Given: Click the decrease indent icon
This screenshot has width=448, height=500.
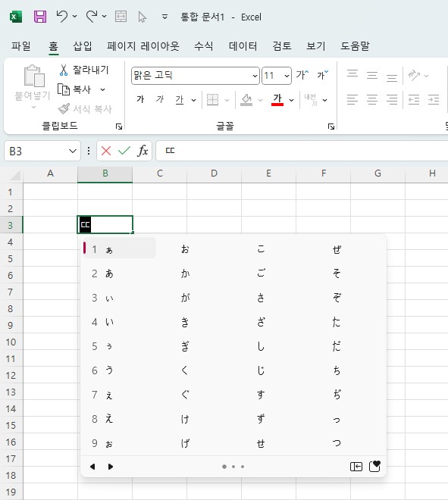Looking at the screenshot, I should click(414, 99).
